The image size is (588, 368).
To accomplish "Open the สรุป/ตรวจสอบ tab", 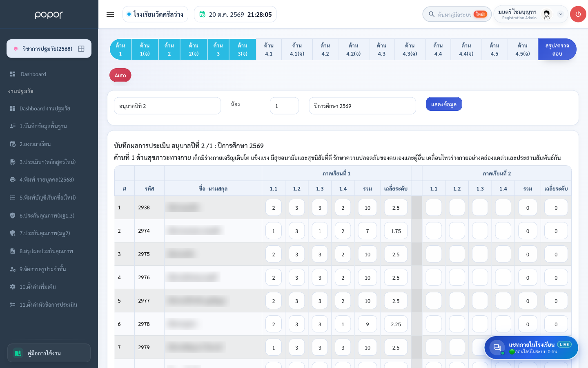I will 557,49.
